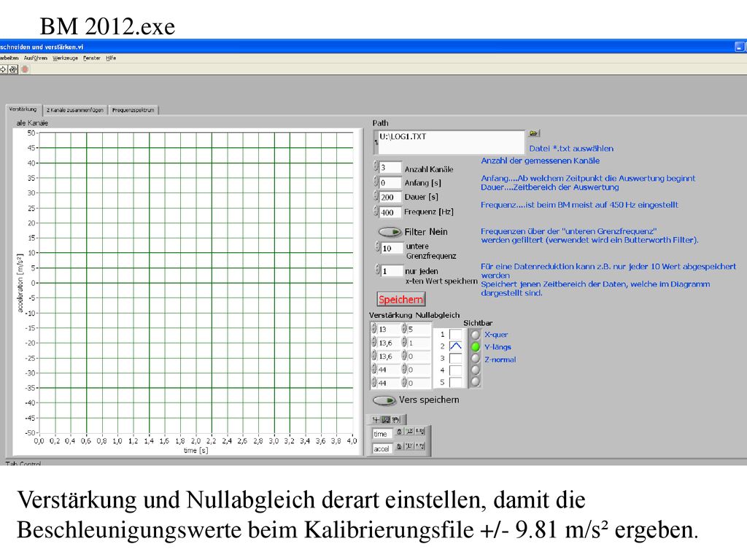Click the untere Grenzfrequenz field showing 10

pos(392,248)
